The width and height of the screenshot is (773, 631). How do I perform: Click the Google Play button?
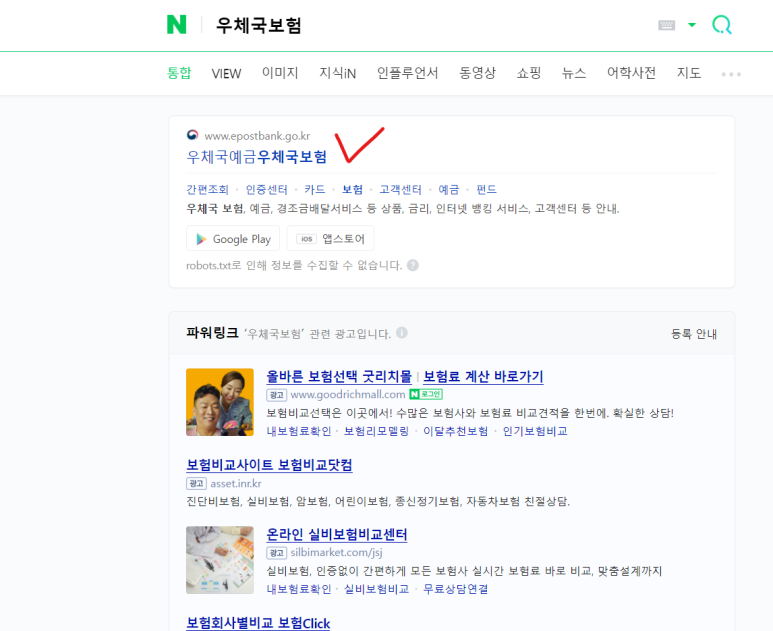233,239
